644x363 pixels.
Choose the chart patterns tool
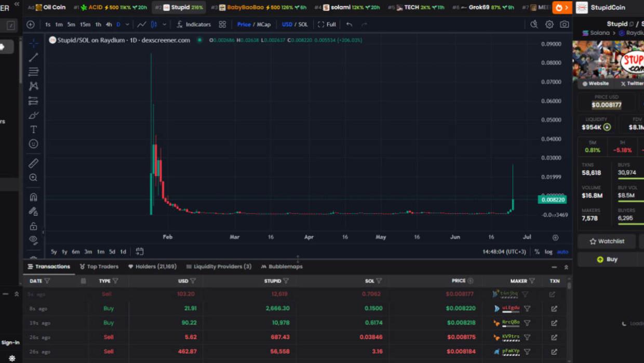[33, 86]
